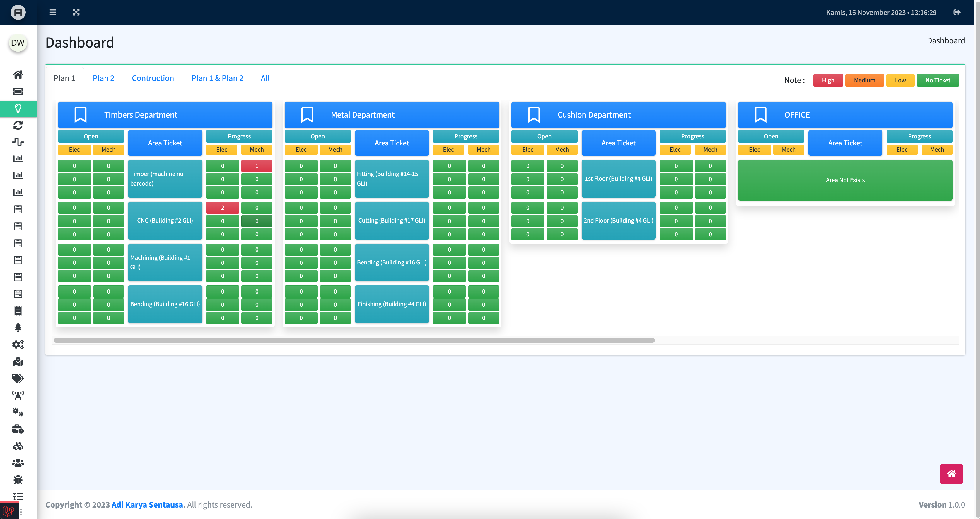This screenshot has height=519, width=980.
Task: Click the refresh arrows sidebar icon
Action: (18, 125)
